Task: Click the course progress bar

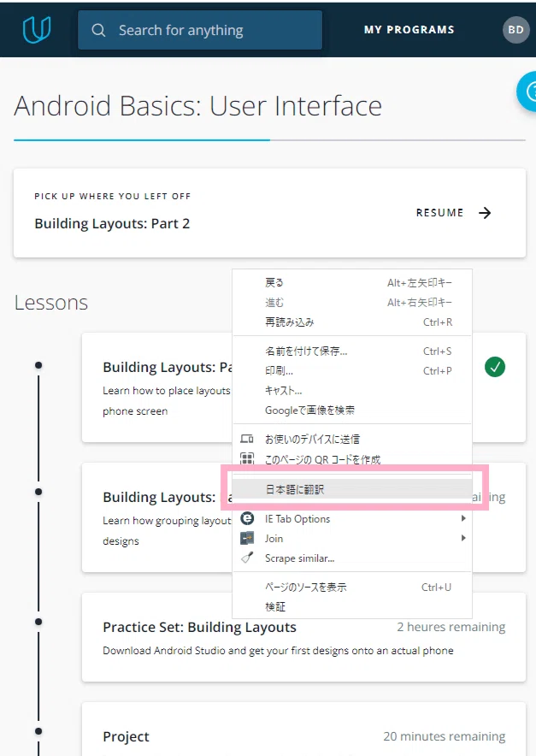Action: coord(269,139)
